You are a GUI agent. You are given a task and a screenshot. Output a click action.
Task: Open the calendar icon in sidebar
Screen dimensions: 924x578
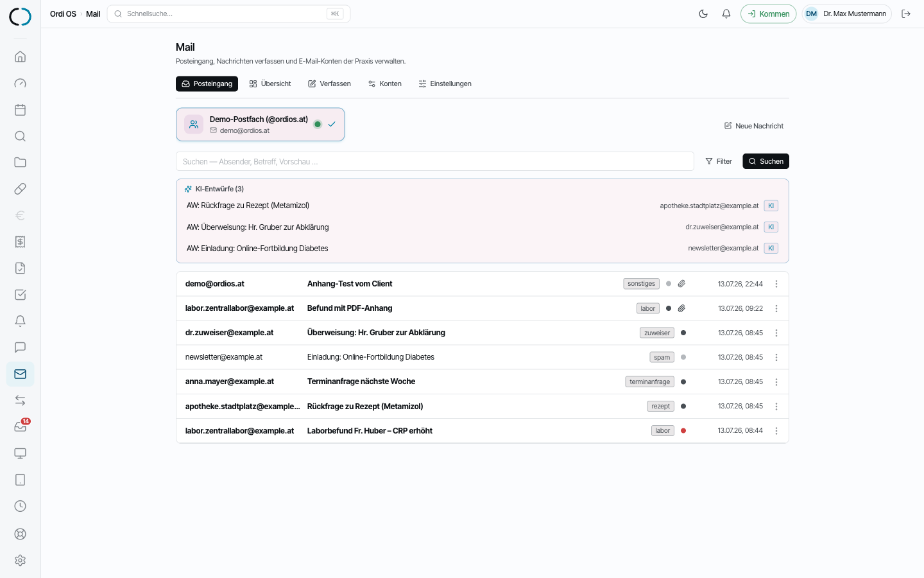21,110
